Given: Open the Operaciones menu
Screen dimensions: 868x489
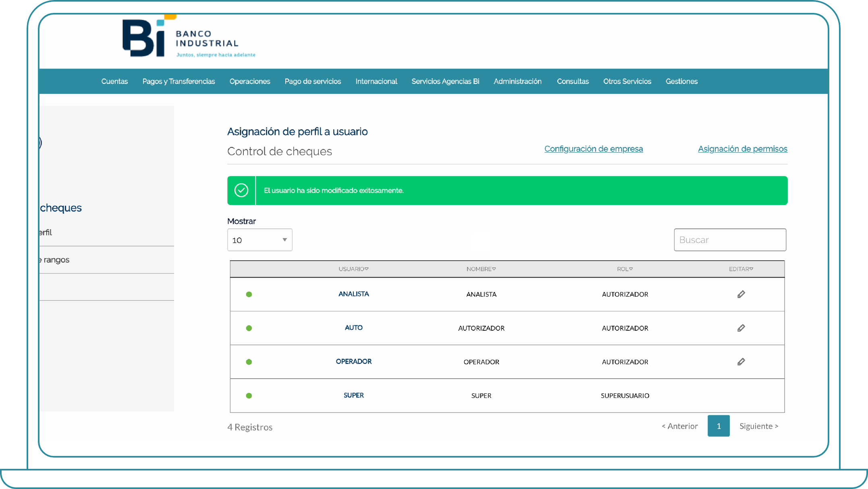Looking at the screenshot, I should point(250,81).
